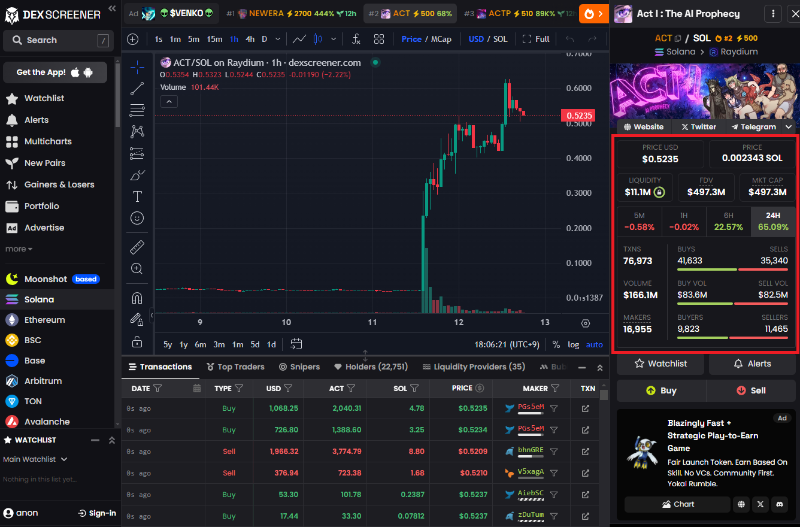Open the Fibonacci retracement tool
Screen dimensions: 800x527
point(137,110)
